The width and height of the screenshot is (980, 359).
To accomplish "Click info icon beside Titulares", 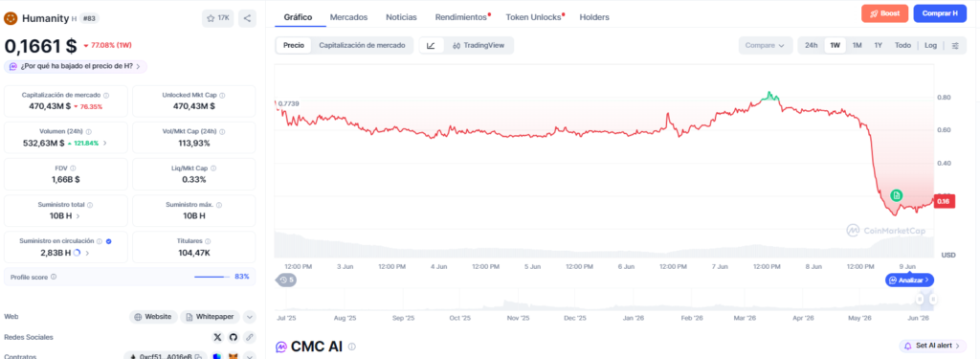I will pyautogui.click(x=208, y=241).
